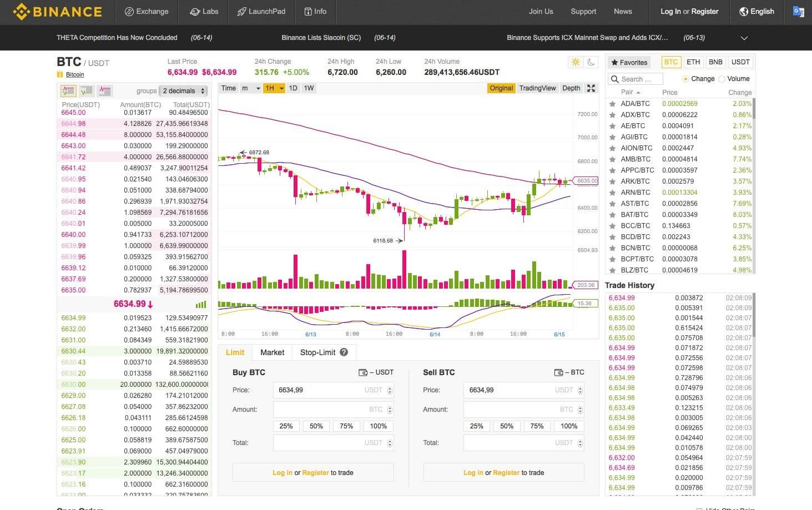Select the Volume radio button
This screenshot has width=812, height=510.
(x=722, y=79)
